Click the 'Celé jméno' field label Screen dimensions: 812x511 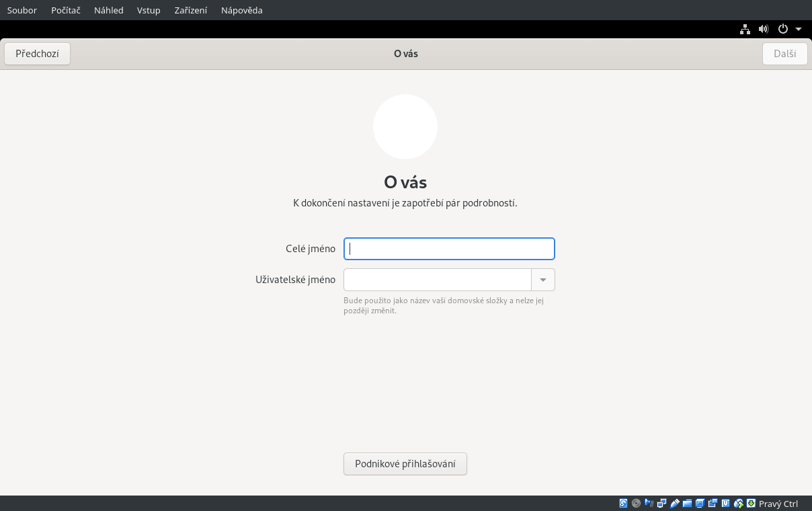click(311, 249)
